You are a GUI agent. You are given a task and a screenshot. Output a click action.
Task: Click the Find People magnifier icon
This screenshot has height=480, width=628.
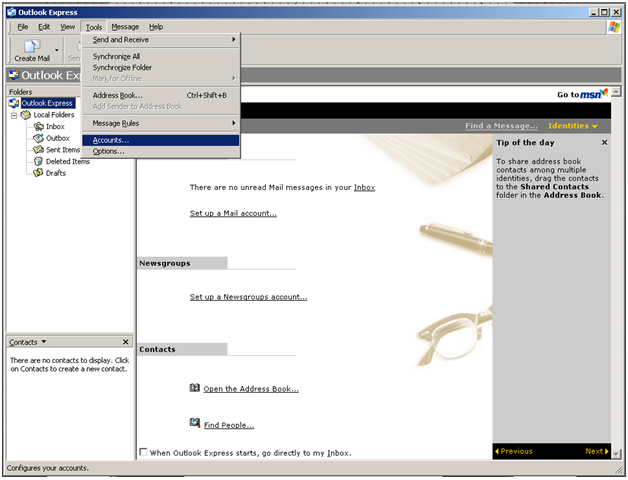pyautogui.click(x=195, y=423)
